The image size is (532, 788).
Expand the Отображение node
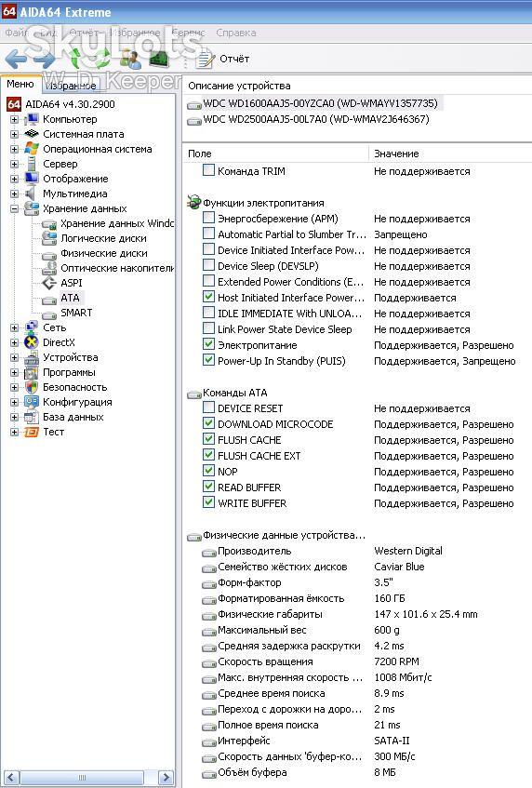(15, 179)
